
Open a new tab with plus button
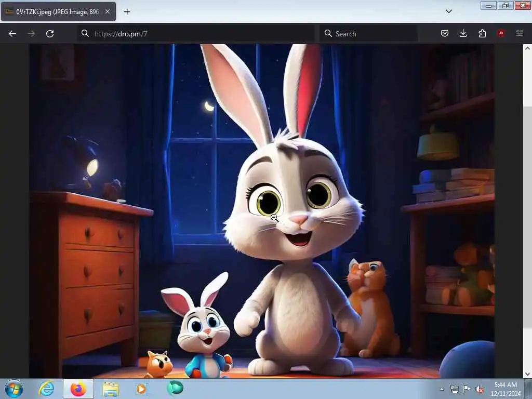[x=127, y=12]
